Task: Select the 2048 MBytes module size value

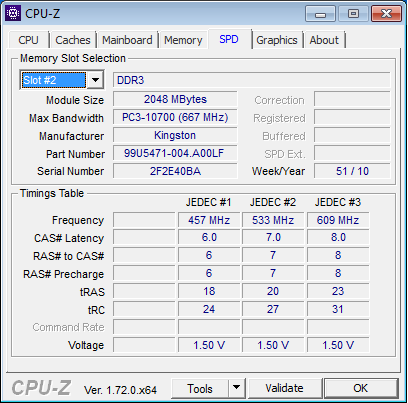Action: [175, 99]
